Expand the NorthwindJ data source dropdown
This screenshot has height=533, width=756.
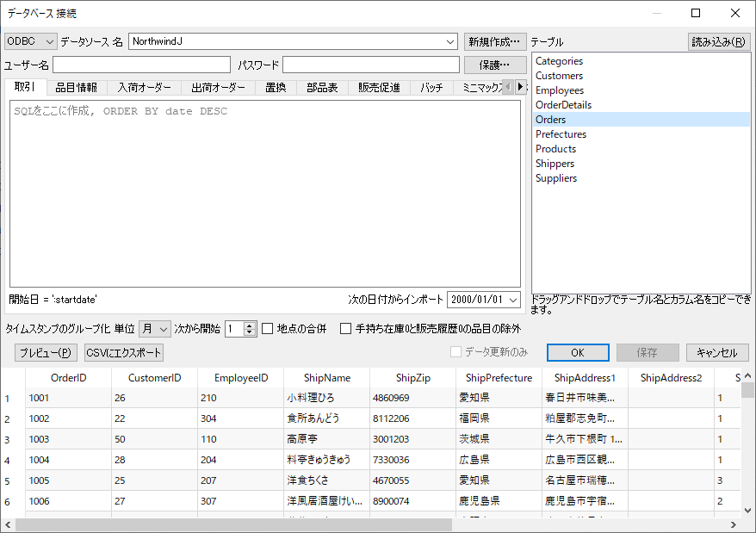450,41
